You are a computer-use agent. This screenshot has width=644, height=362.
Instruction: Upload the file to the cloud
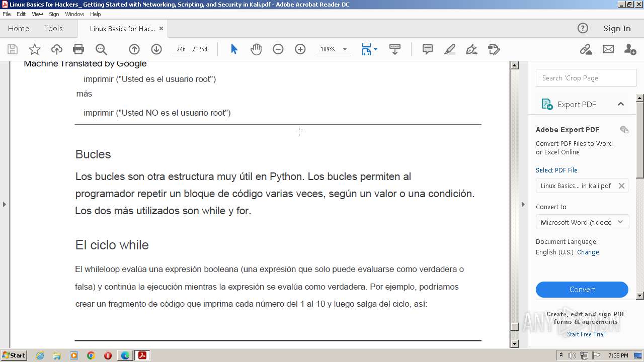coord(57,49)
